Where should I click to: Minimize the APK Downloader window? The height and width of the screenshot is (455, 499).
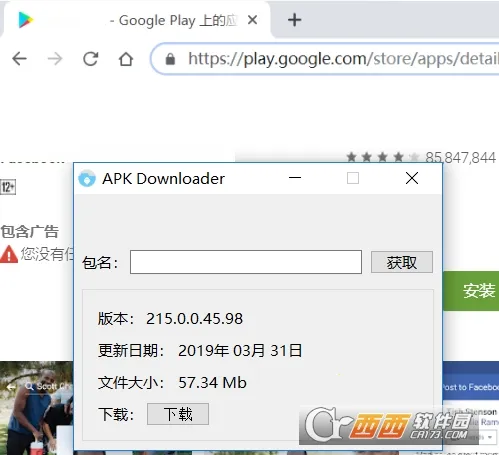point(295,178)
